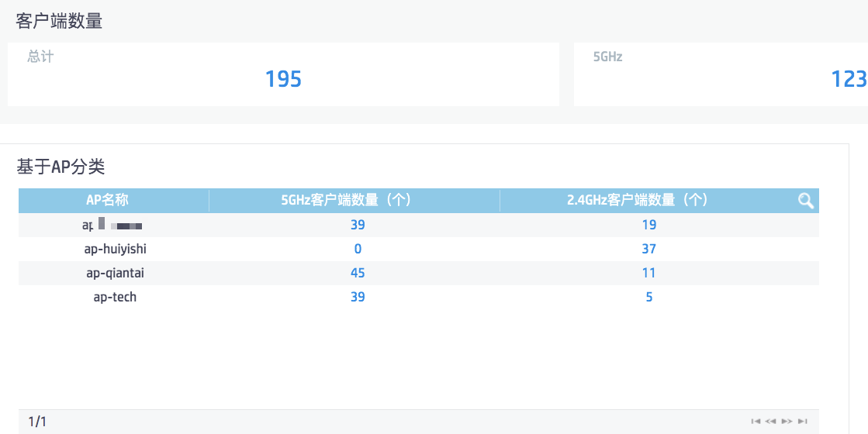Click the AP名称 column header
Image resolution: width=868 pixels, height=434 pixels.
tap(107, 200)
